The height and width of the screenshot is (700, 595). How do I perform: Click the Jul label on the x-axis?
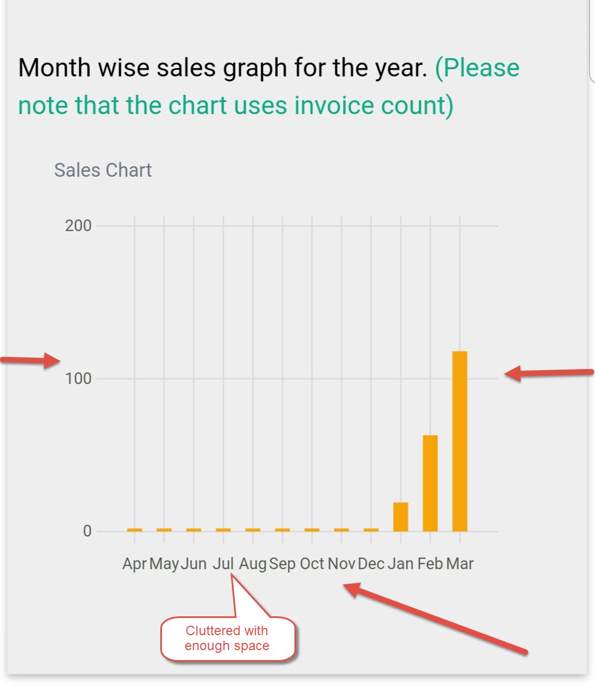[x=223, y=564]
